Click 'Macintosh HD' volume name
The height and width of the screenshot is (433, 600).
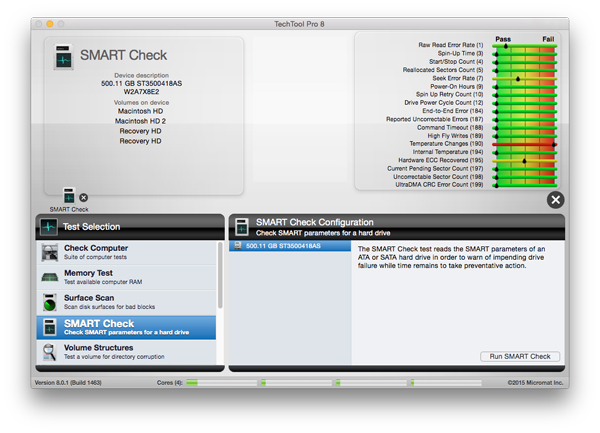pyautogui.click(x=140, y=111)
